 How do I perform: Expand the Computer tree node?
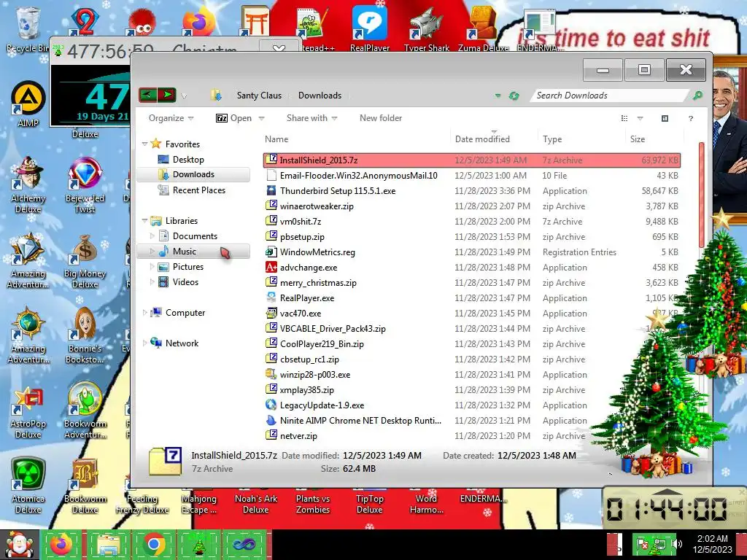[145, 313]
